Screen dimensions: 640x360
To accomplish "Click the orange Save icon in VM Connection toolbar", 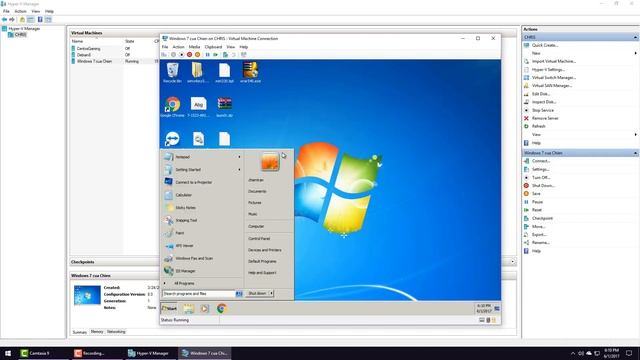I will (198, 55).
